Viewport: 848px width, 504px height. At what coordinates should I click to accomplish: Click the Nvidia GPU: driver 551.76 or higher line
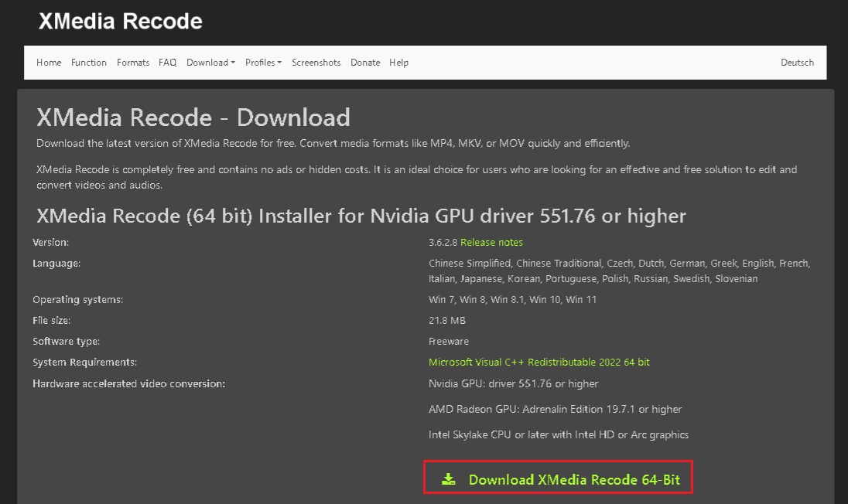(x=513, y=383)
